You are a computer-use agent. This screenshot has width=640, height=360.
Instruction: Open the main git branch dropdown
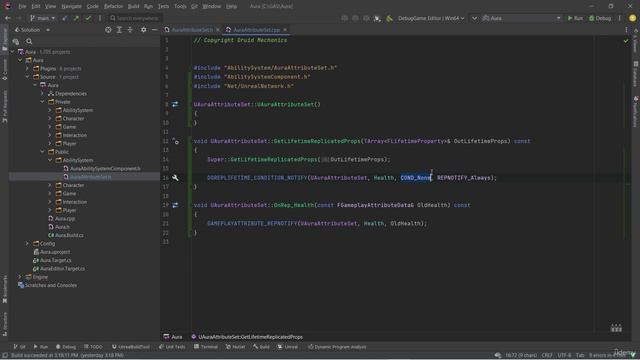tap(42, 18)
